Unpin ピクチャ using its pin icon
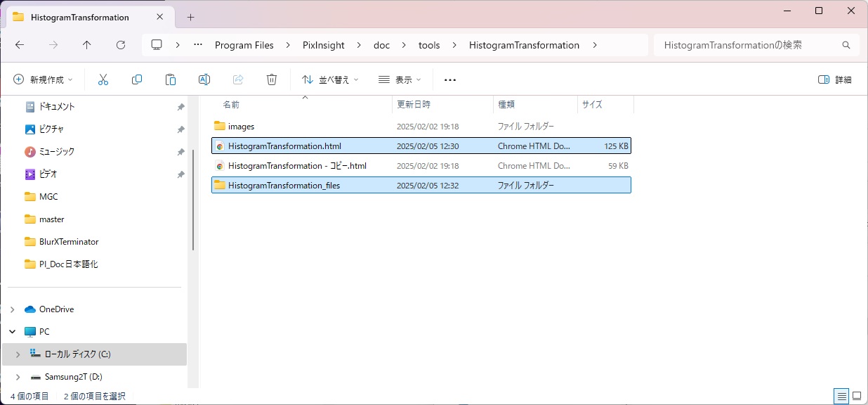Image resolution: width=868 pixels, height=405 pixels. (180, 129)
